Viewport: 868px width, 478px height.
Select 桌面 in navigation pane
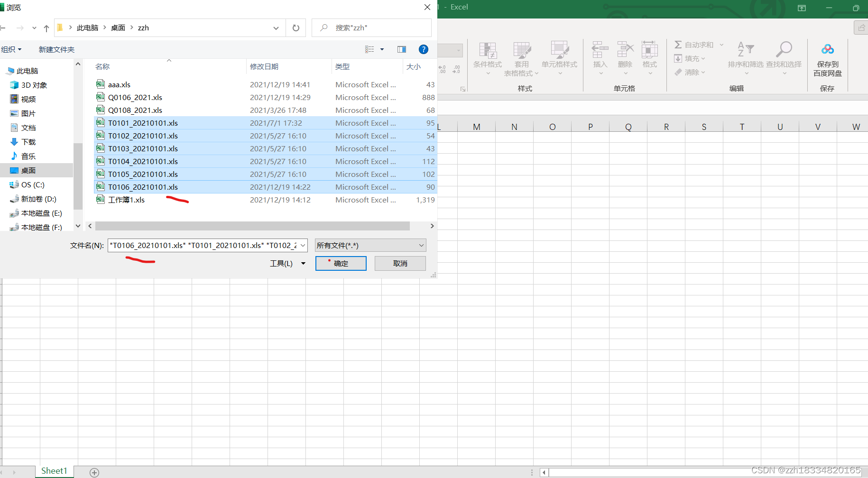tap(37, 170)
